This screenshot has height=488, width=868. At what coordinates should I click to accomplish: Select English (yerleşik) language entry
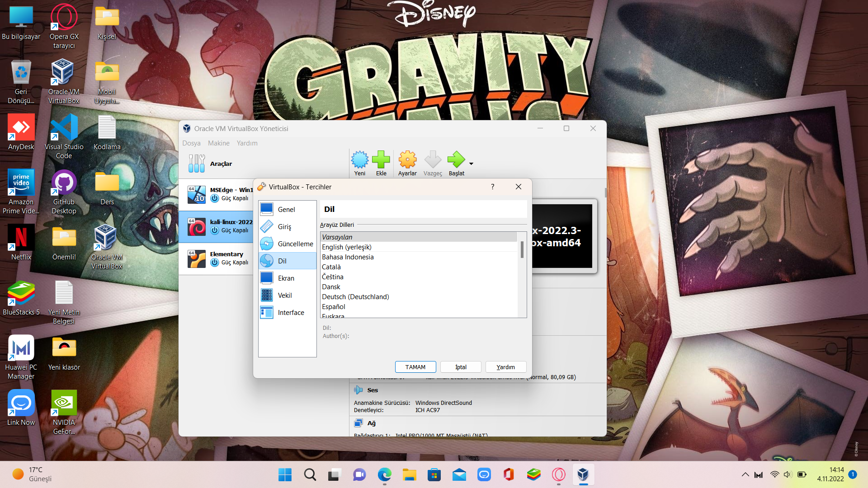tap(347, 247)
